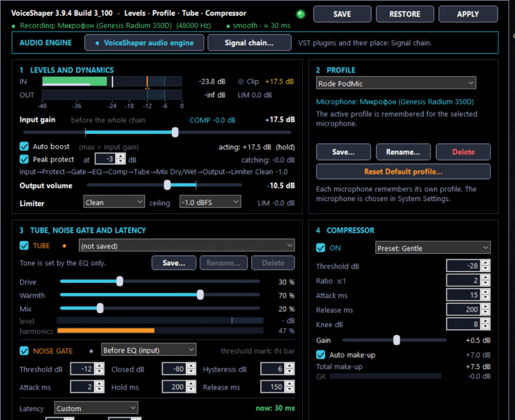Image resolution: width=515 pixels, height=420 pixels.
Task: Delete the current microphone profile
Action: tap(463, 152)
